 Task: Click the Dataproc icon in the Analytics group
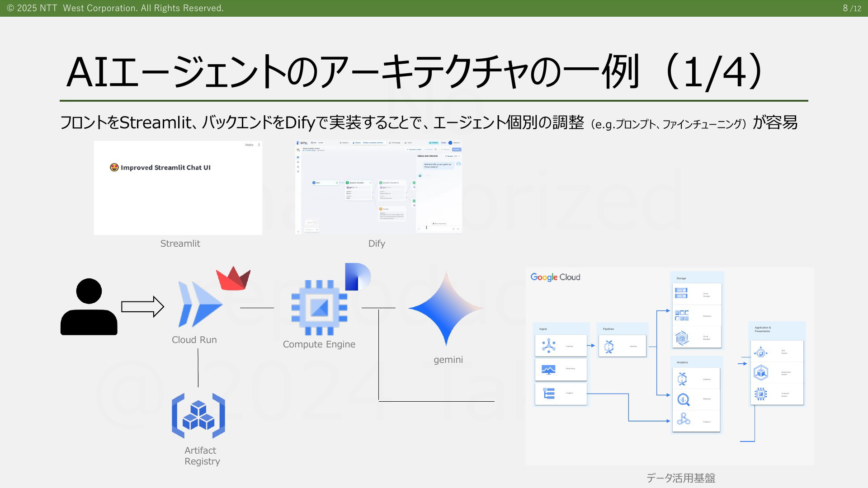tap(683, 419)
